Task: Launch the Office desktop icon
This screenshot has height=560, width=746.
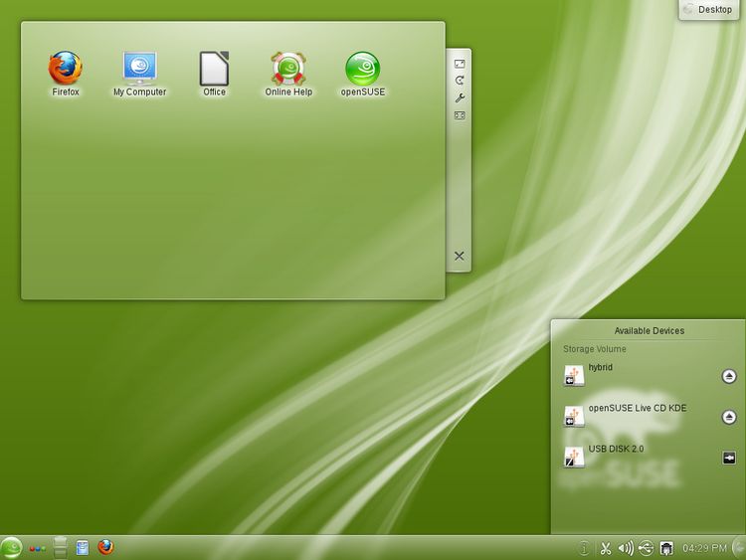Action: pyautogui.click(x=214, y=69)
